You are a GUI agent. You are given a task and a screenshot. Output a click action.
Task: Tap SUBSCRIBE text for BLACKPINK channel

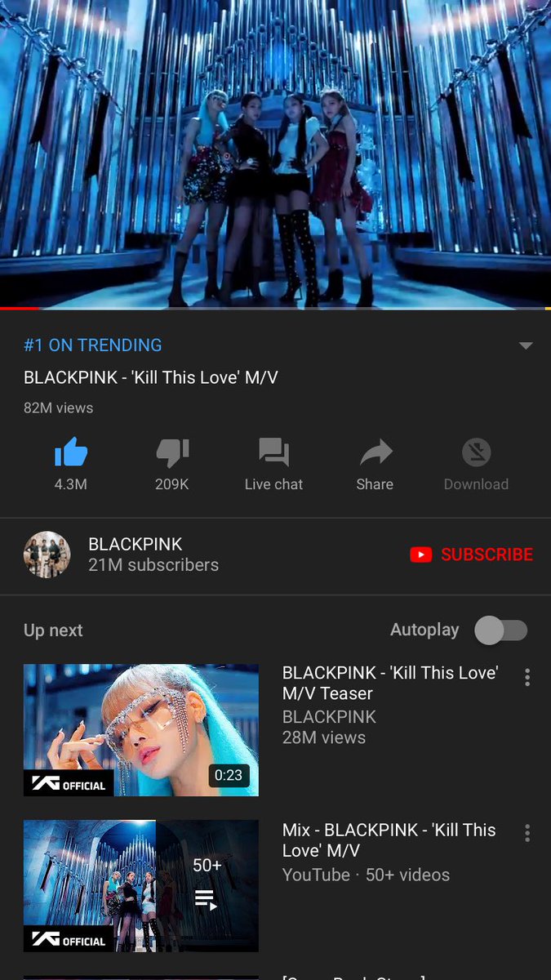487,555
